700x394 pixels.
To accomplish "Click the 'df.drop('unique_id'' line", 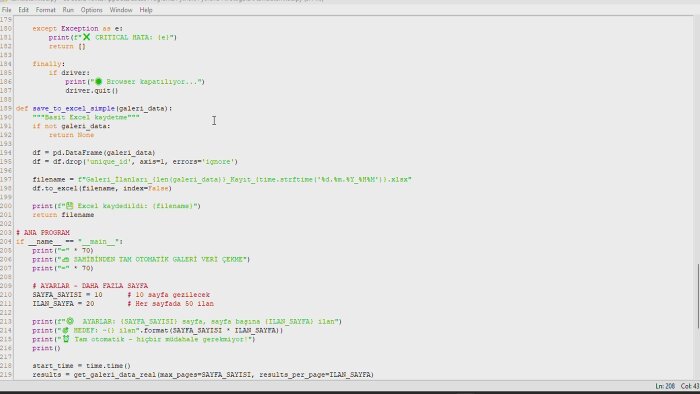I will click(x=135, y=162).
